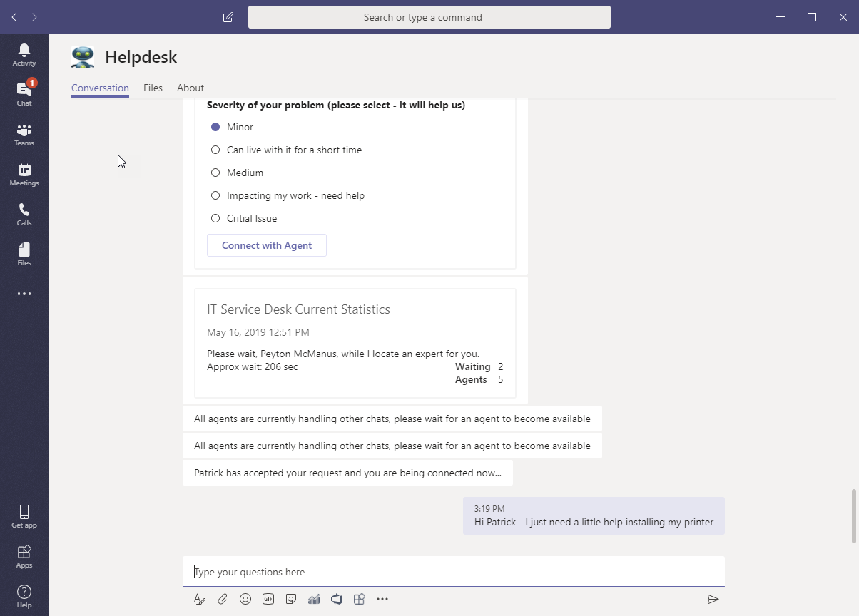
Task: Send the message with arrow icon
Action: tap(713, 599)
